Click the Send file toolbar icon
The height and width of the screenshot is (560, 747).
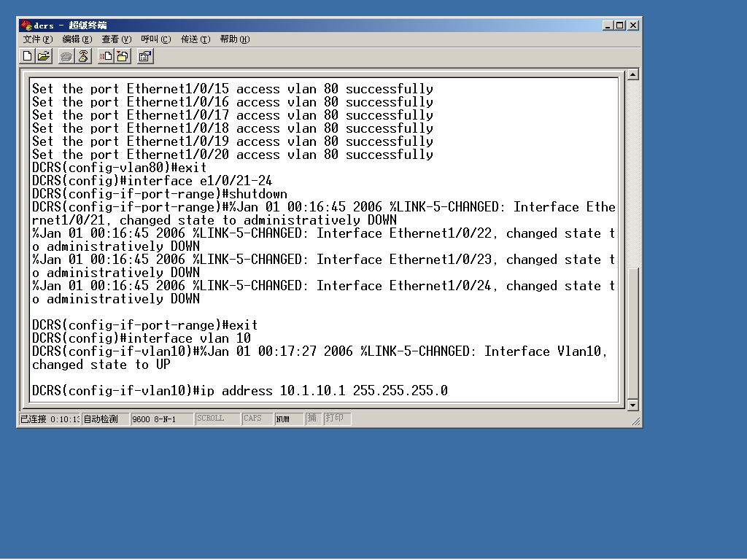coord(105,57)
